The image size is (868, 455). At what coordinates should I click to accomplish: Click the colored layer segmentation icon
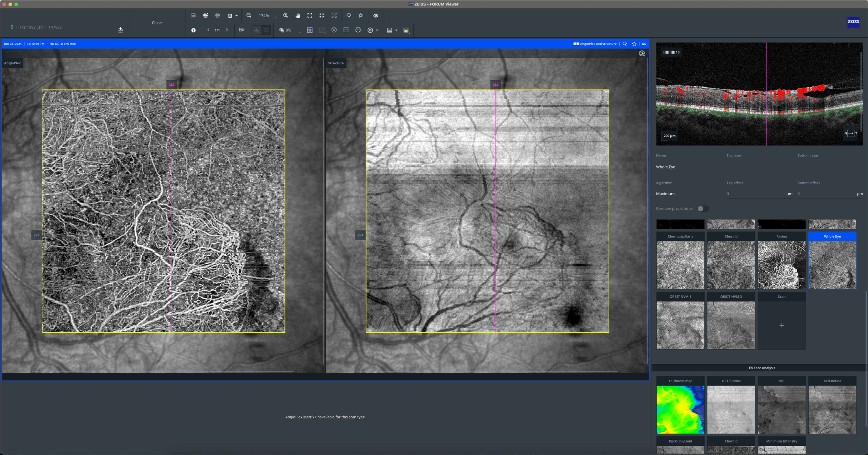pos(406,30)
